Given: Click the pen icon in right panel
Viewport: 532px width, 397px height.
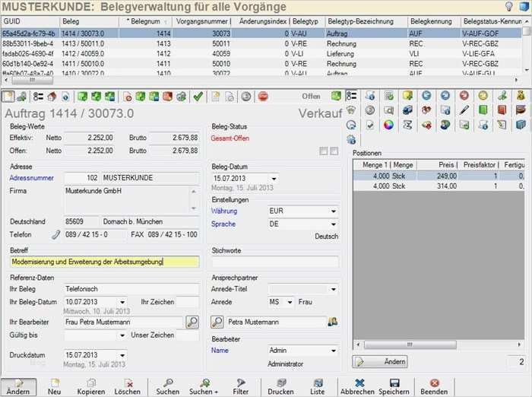Looking at the screenshot, I should coord(464,110).
